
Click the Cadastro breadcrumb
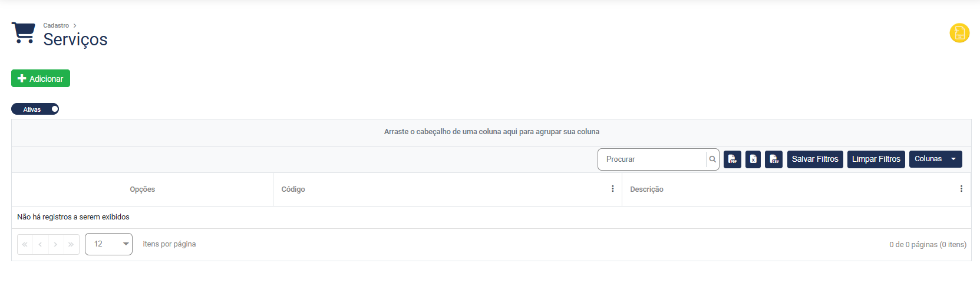pos(56,25)
